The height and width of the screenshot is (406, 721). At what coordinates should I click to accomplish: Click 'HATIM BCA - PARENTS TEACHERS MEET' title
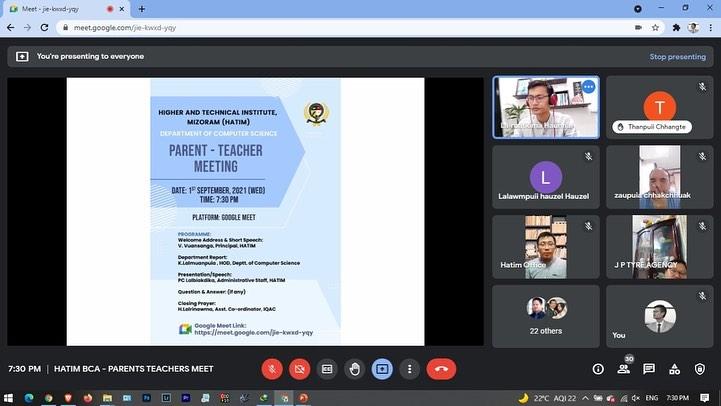tap(133, 369)
